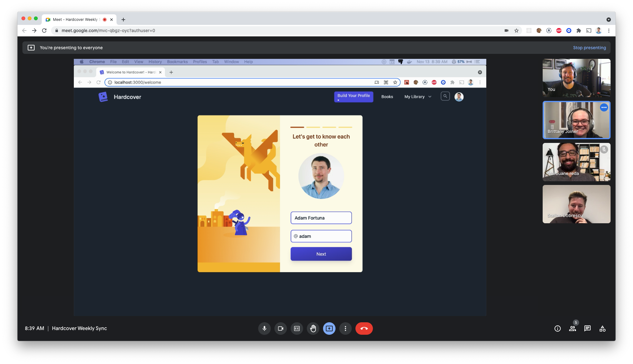Reload the Meet page
This screenshot has height=364, width=633.
(44, 31)
